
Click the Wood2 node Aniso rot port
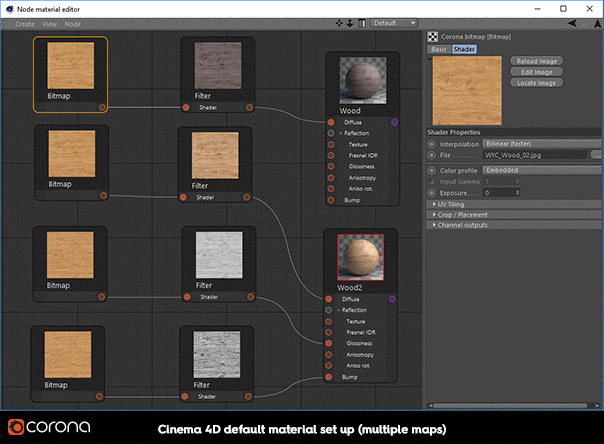click(x=329, y=365)
